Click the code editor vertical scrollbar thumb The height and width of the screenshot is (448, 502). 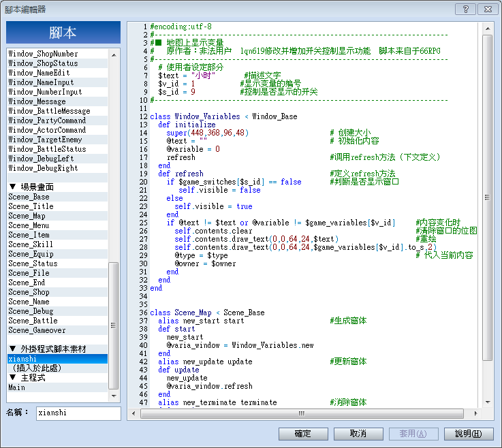(488, 197)
